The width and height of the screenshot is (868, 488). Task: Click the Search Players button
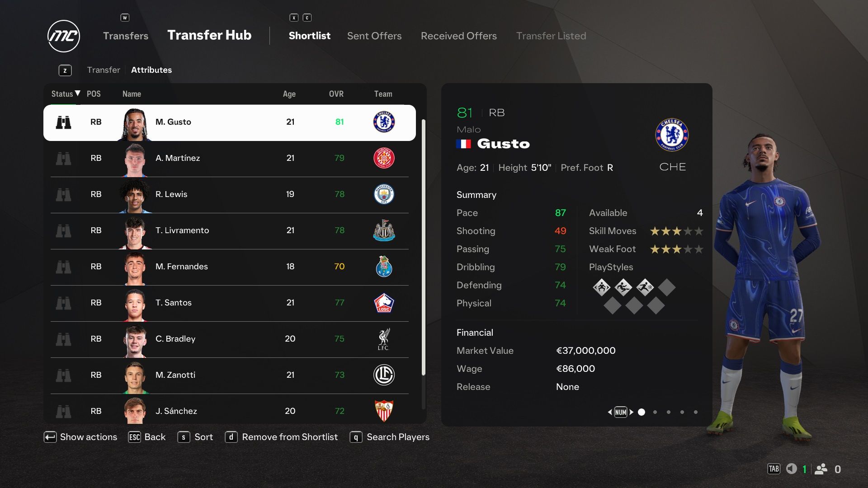pos(398,437)
